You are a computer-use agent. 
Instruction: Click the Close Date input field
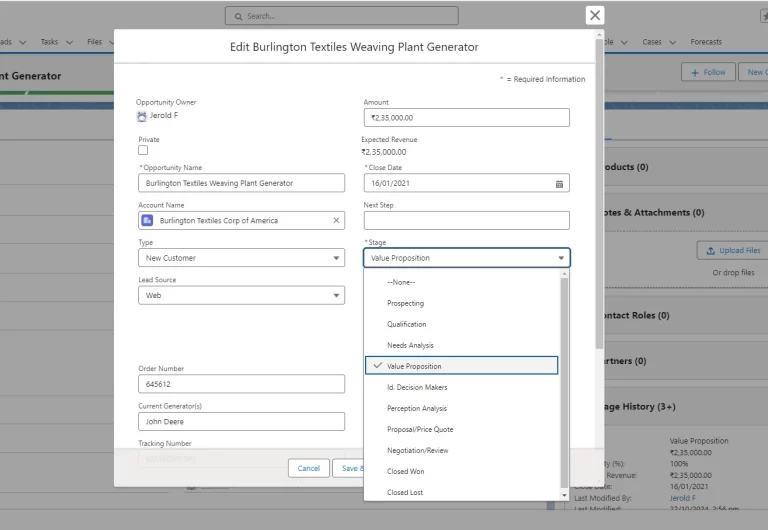(x=467, y=183)
